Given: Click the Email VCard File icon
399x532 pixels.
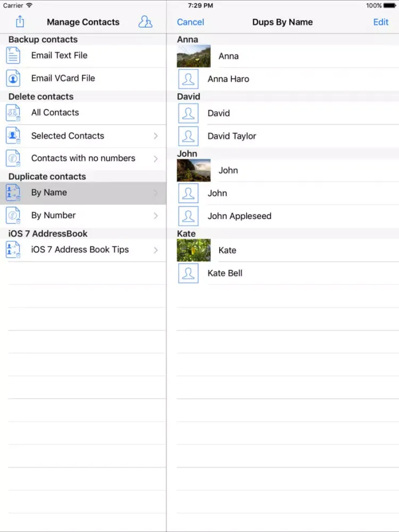Looking at the screenshot, I should tap(13, 78).
